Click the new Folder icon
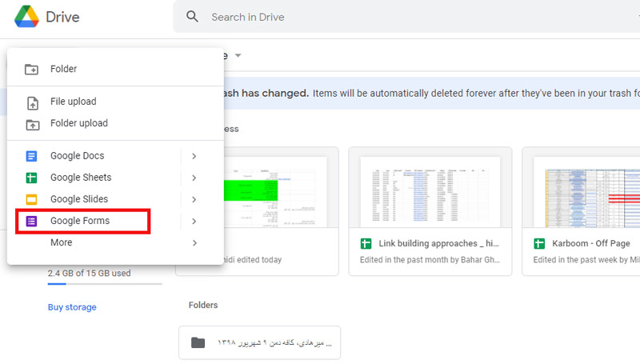The image size is (640, 364). click(32, 70)
